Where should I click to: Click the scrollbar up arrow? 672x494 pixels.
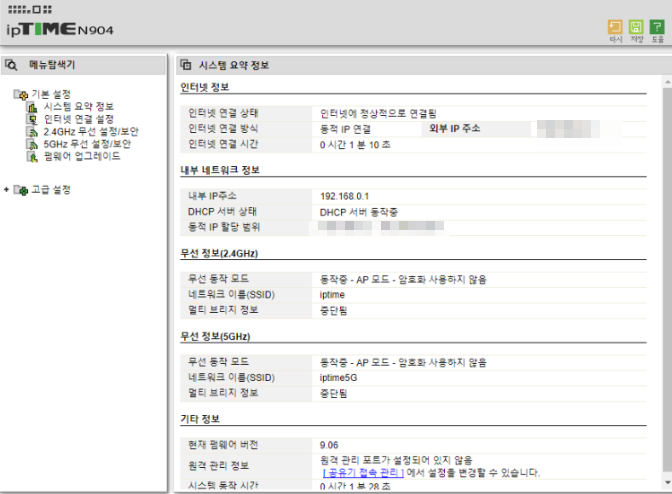tap(667, 81)
